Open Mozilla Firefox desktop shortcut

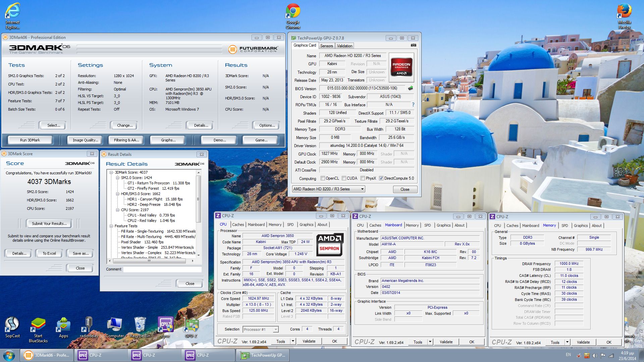coord(624,16)
